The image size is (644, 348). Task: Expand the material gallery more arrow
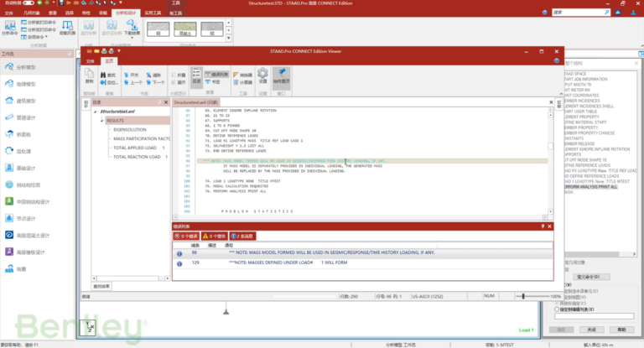pos(229,38)
